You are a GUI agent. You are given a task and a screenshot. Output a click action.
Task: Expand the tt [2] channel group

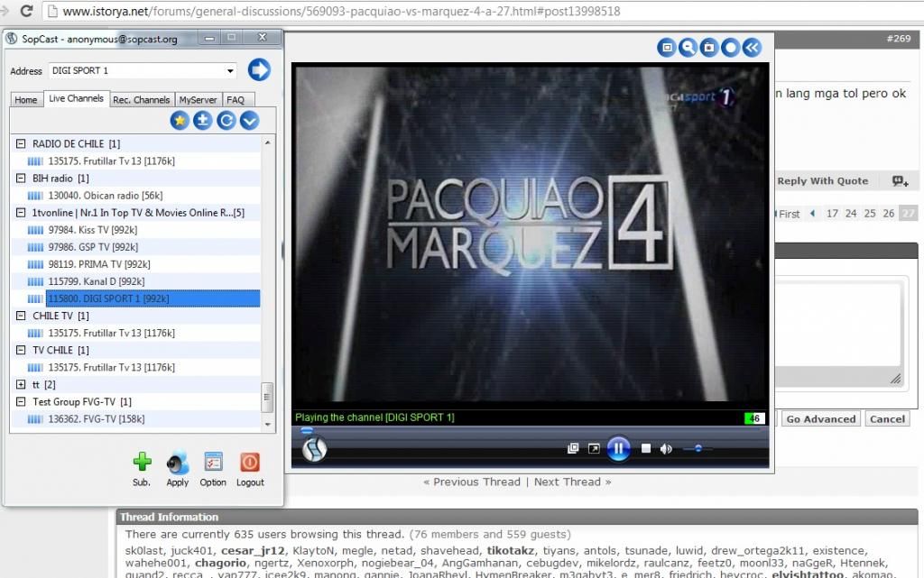[x=22, y=385]
